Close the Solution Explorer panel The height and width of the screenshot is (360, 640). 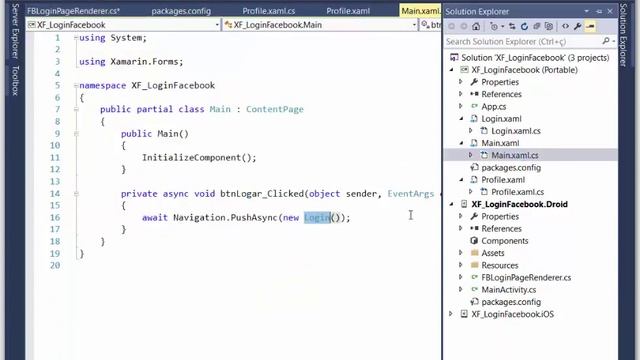click(610, 11)
